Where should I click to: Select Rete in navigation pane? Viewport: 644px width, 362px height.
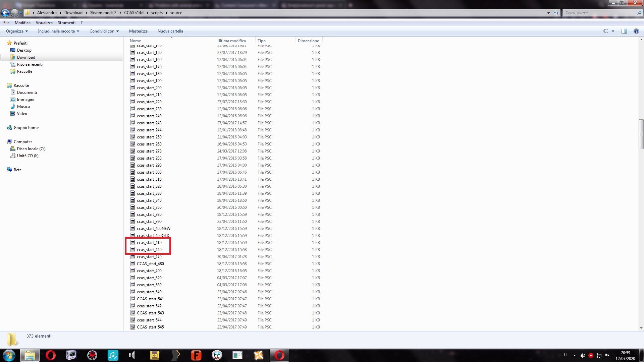pyautogui.click(x=17, y=170)
